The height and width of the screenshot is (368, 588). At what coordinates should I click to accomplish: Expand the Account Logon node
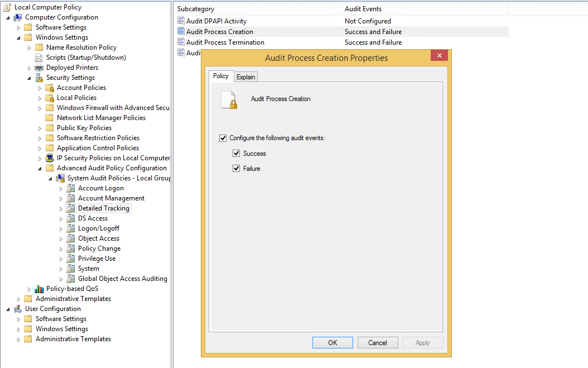(x=61, y=189)
